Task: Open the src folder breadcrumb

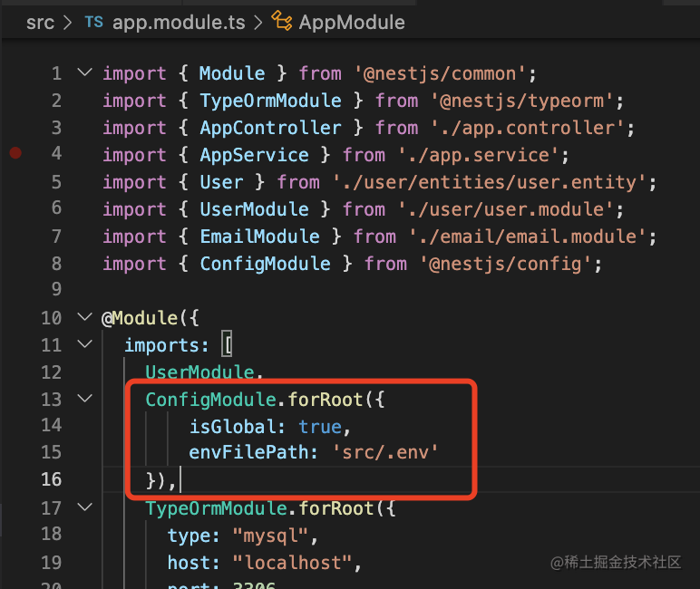Action: click(x=40, y=23)
